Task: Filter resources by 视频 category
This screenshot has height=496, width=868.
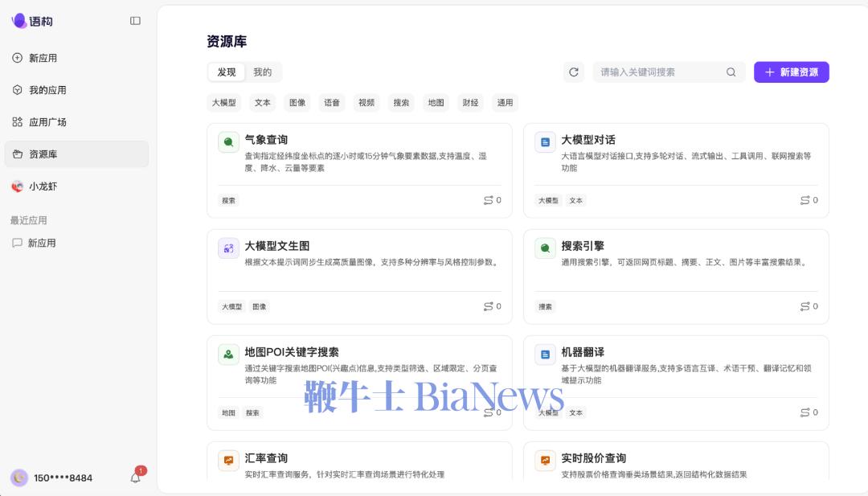Action: pos(366,102)
